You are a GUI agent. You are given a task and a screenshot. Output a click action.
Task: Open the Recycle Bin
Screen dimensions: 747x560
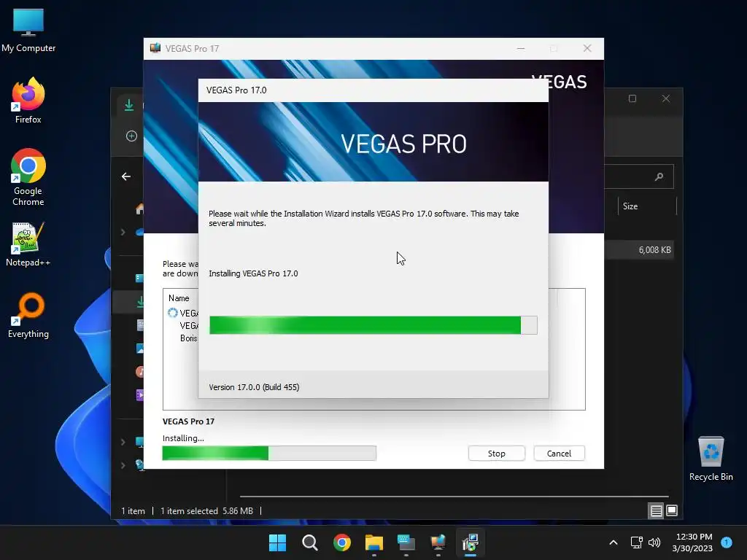click(x=711, y=459)
